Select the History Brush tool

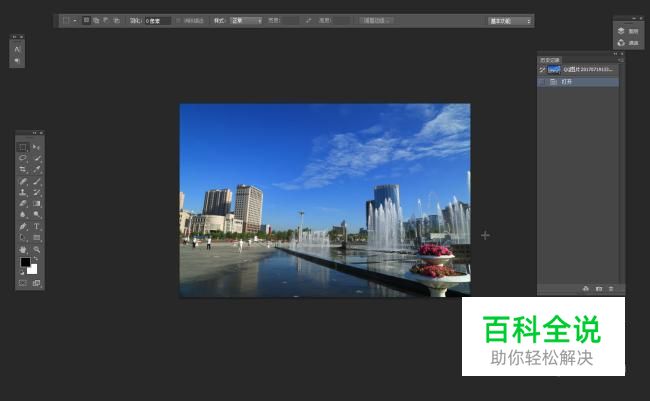tap(36, 192)
